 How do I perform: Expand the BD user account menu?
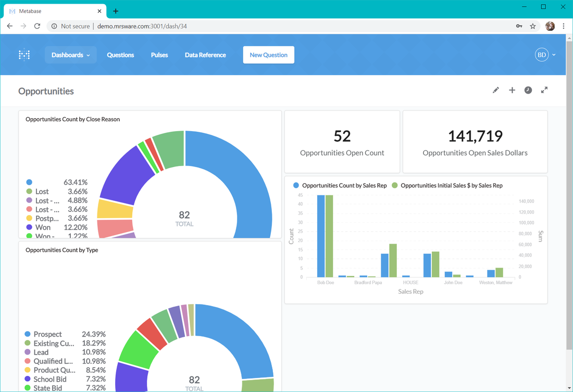coord(545,55)
